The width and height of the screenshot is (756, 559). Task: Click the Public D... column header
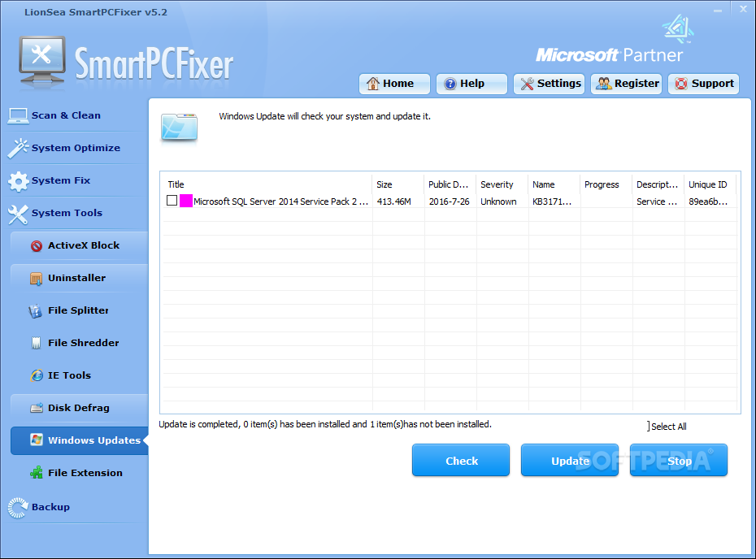(450, 184)
